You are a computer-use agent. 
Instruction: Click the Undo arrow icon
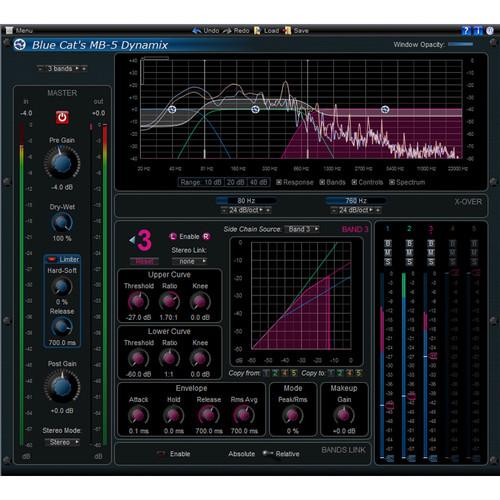[x=197, y=31]
